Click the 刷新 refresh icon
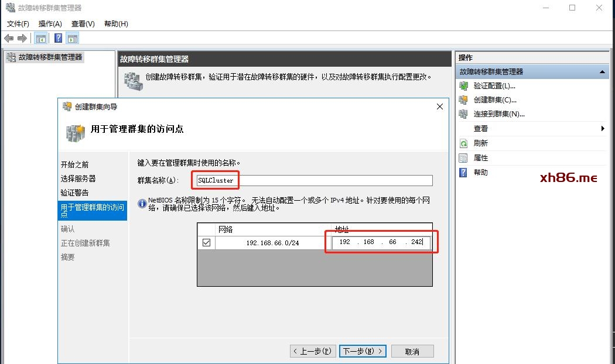The image size is (615, 364). point(463,143)
